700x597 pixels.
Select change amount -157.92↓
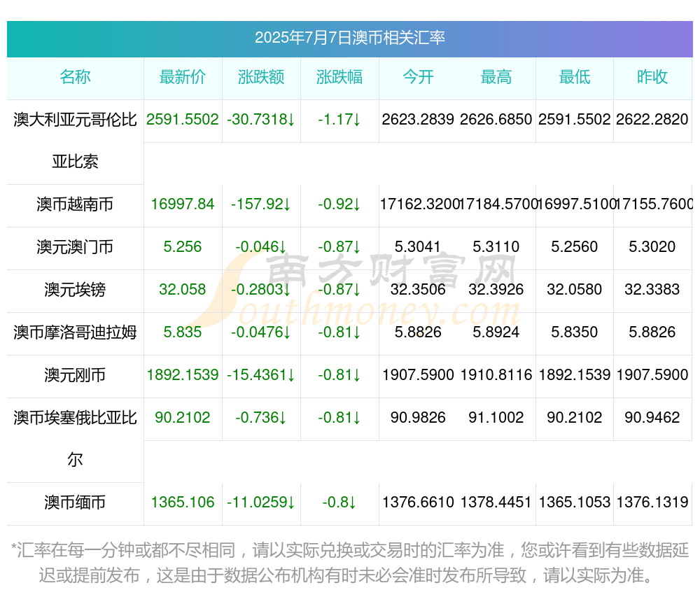[261, 204]
